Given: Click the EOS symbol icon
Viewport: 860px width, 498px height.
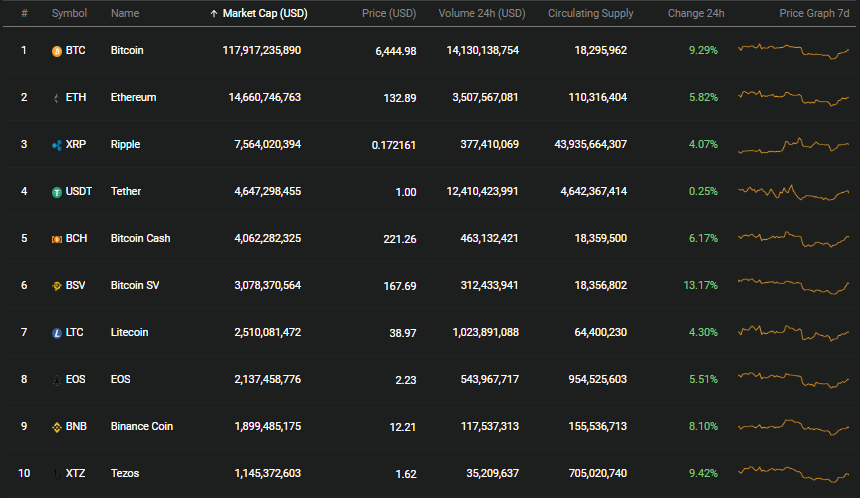Looking at the screenshot, I should (56, 380).
